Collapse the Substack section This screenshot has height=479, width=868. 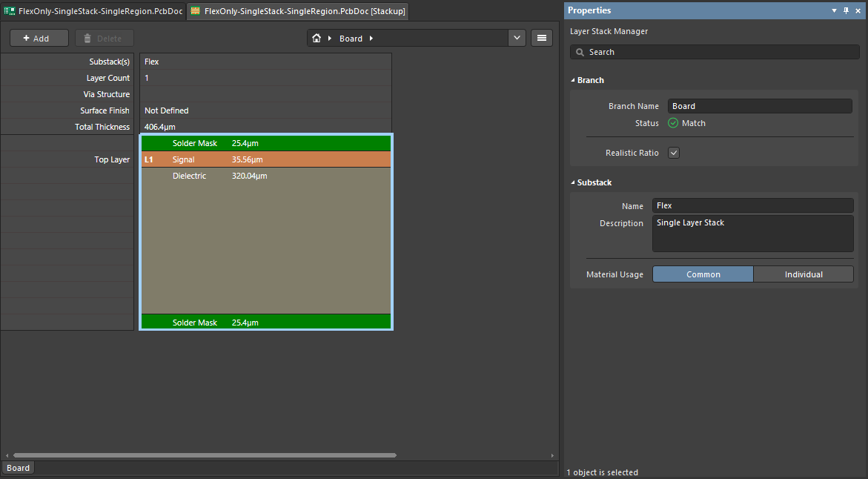pyautogui.click(x=573, y=182)
